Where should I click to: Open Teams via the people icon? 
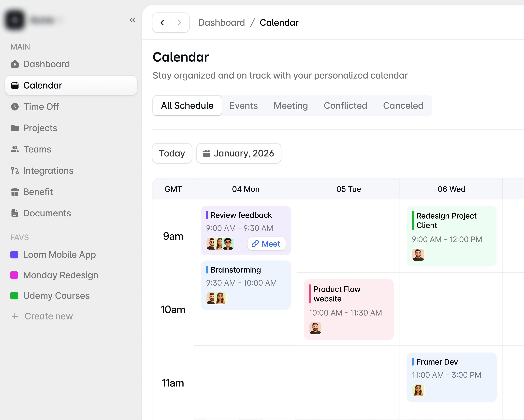[x=15, y=149]
